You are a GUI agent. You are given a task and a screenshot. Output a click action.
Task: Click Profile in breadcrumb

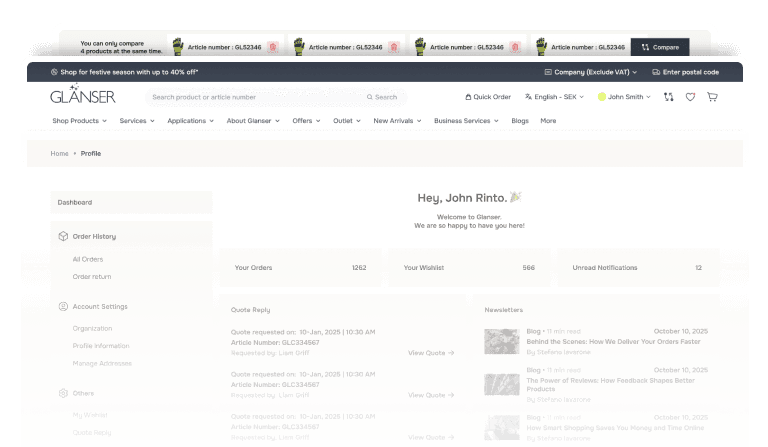click(x=91, y=153)
